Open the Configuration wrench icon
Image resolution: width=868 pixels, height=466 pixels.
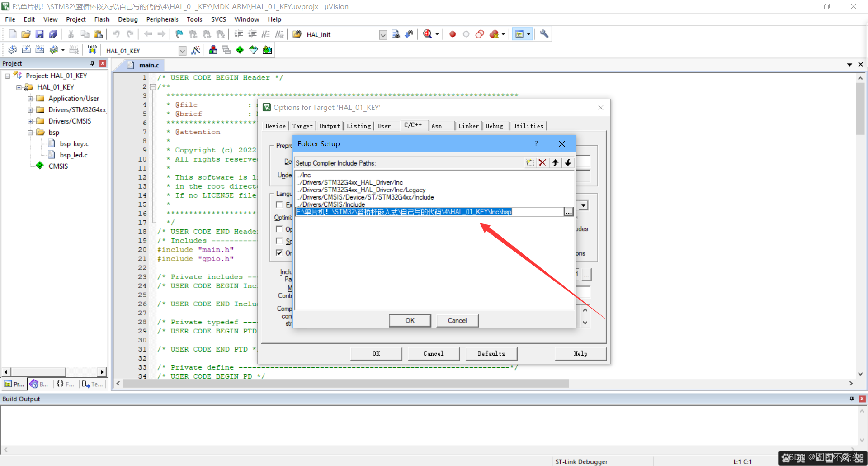tap(544, 34)
